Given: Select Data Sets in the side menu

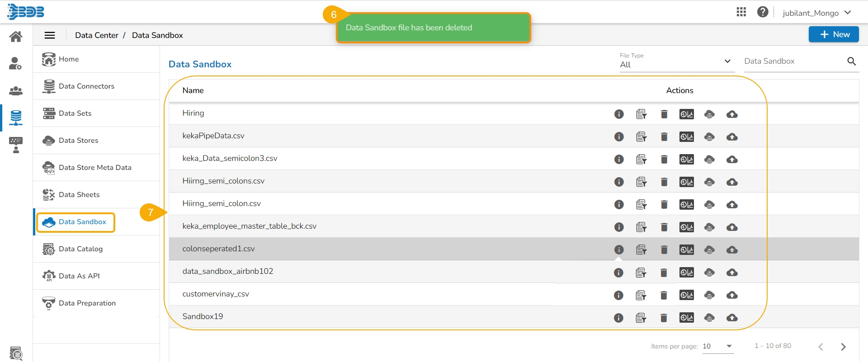Looking at the screenshot, I should coord(96,113).
